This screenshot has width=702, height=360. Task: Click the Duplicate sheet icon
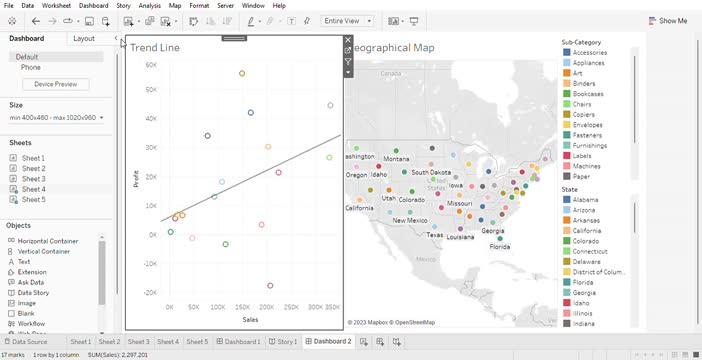[150, 21]
